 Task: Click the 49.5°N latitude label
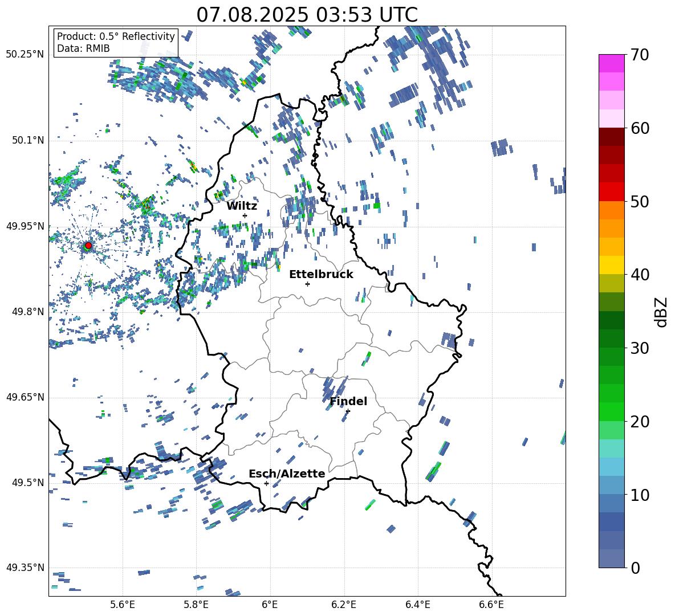pos(27,482)
